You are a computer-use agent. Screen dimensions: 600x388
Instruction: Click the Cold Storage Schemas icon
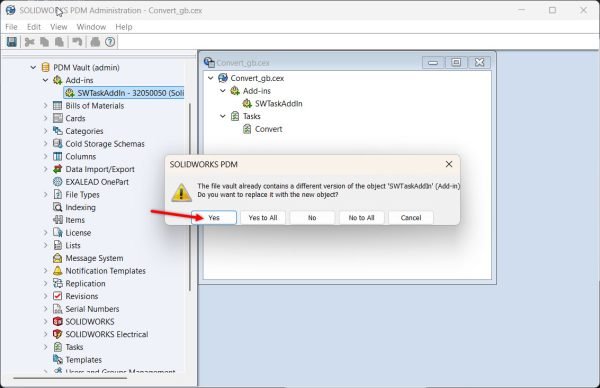pyautogui.click(x=57, y=143)
